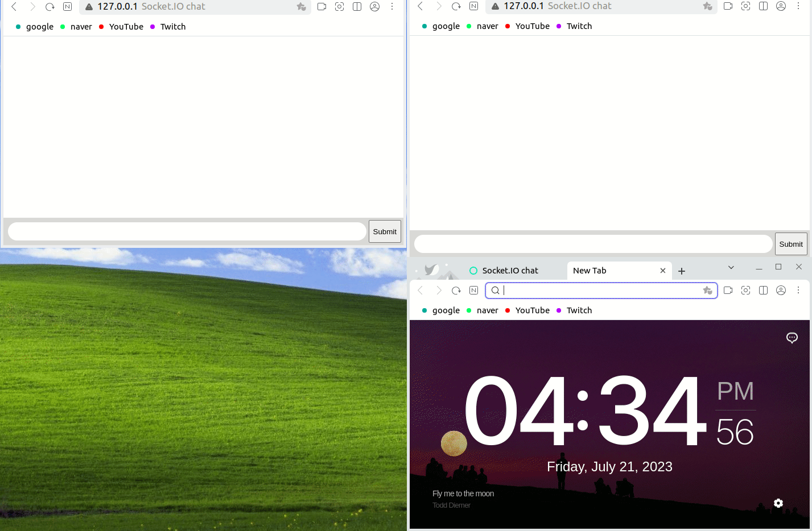812x531 pixels.
Task: Click 'Todd Diemer' photo credit
Action: pos(451,505)
